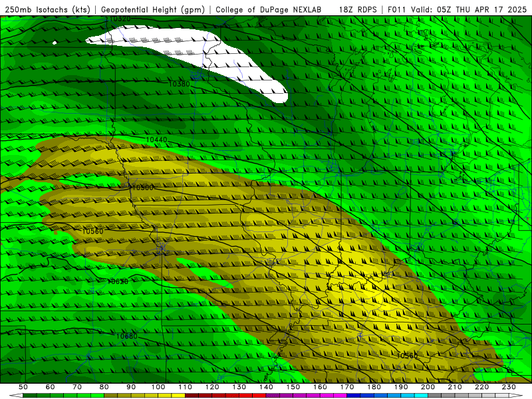Click the bright red swatch just before 140
This screenshot has width=532, height=399.
coord(259,396)
